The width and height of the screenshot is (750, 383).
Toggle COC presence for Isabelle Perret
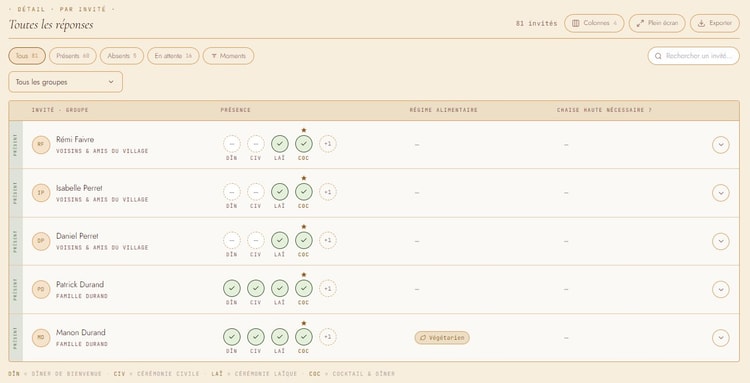(x=304, y=192)
